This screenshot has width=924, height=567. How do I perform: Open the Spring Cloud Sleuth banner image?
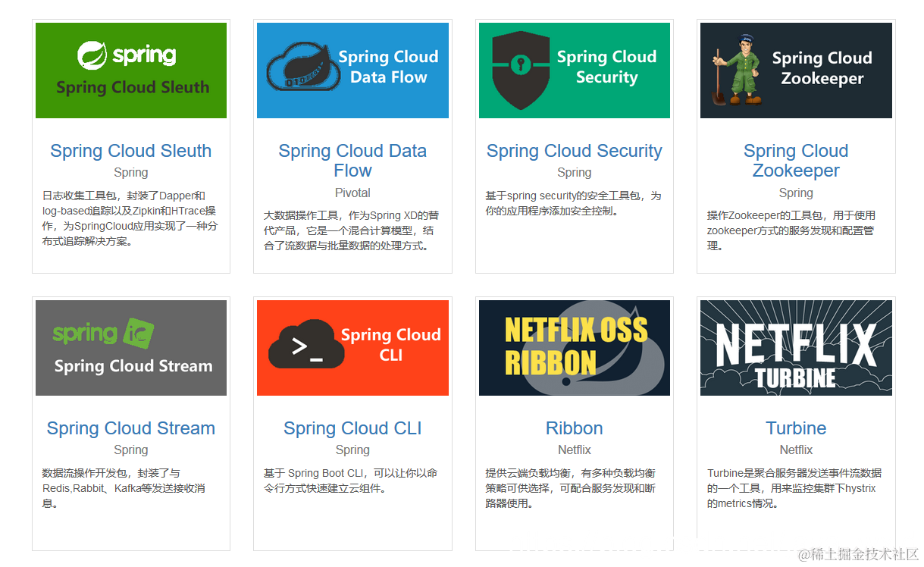(x=131, y=70)
